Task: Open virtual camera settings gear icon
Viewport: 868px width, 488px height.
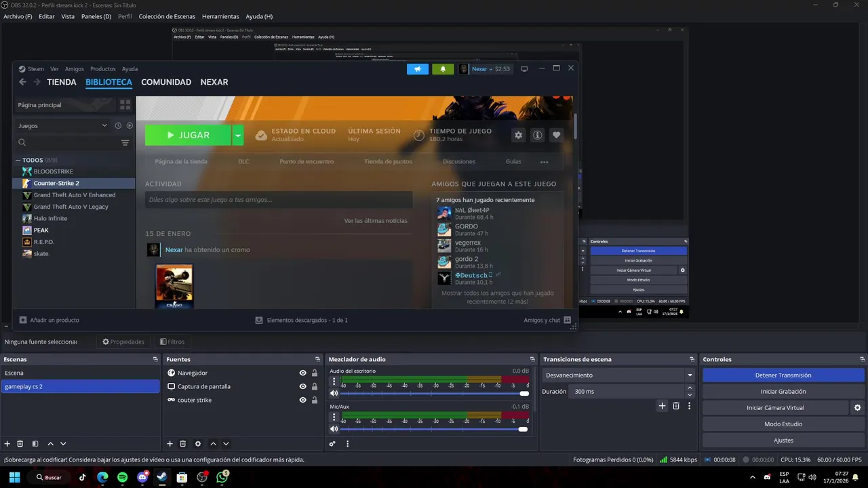Action: point(857,407)
